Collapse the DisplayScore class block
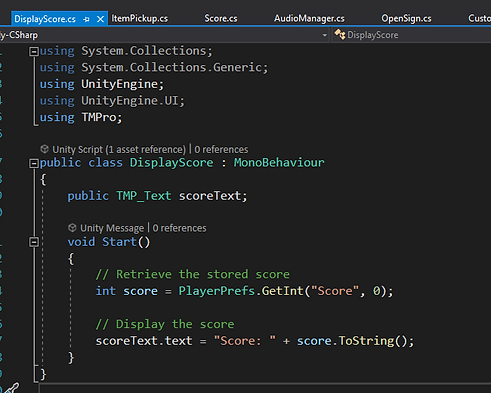The width and height of the screenshot is (491, 393). 34,163
